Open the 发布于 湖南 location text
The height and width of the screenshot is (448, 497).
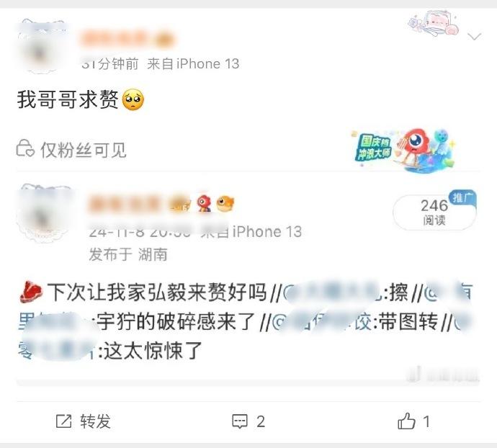(128, 254)
